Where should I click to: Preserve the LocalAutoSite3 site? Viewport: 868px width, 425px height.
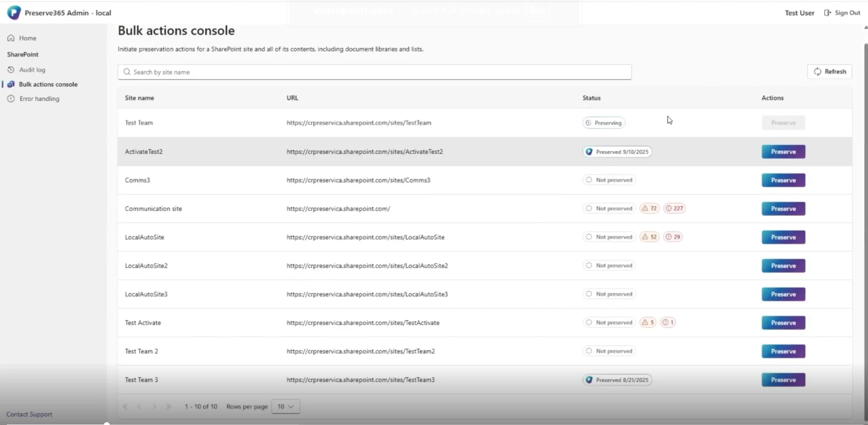pos(783,294)
